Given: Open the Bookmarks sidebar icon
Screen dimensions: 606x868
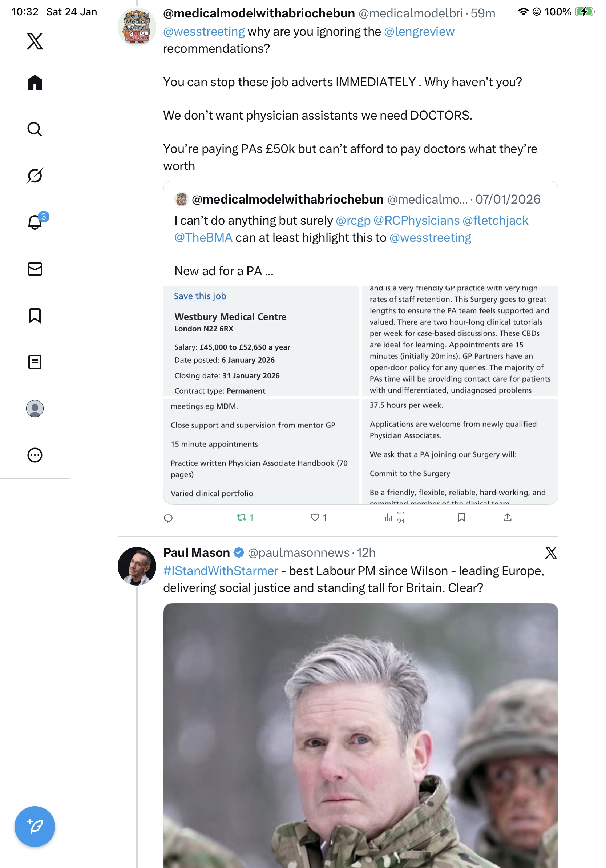Looking at the screenshot, I should 35,315.
